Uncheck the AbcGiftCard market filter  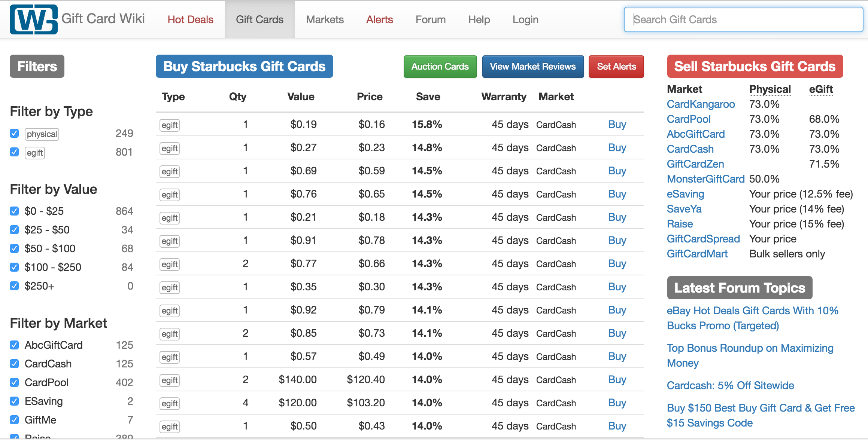tap(14, 345)
